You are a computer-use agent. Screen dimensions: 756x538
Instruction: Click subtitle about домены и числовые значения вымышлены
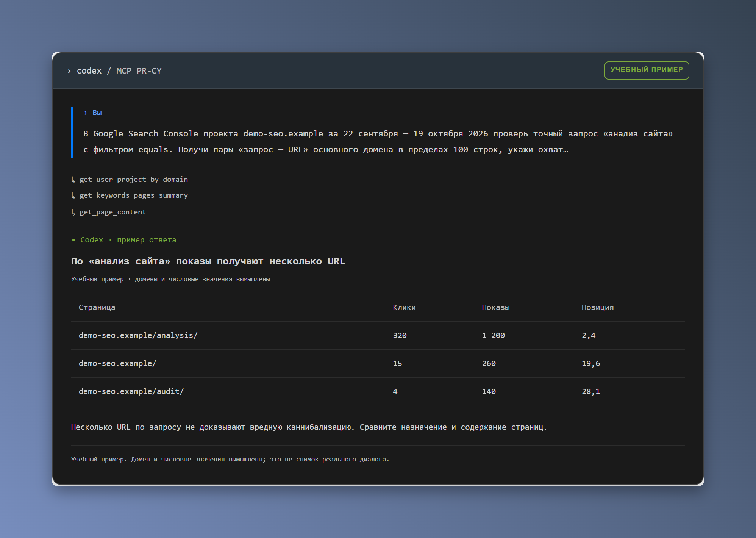point(170,279)
